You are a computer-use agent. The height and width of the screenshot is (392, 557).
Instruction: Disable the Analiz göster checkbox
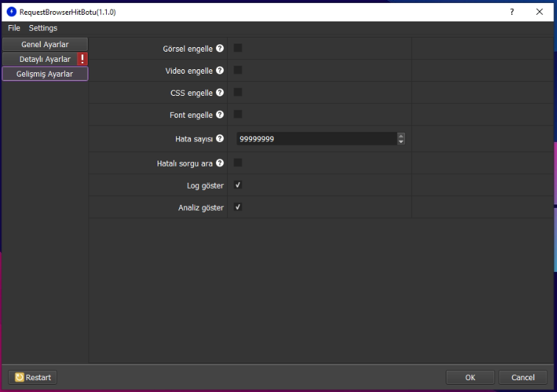pyautogui.click(x=238, y=207)
